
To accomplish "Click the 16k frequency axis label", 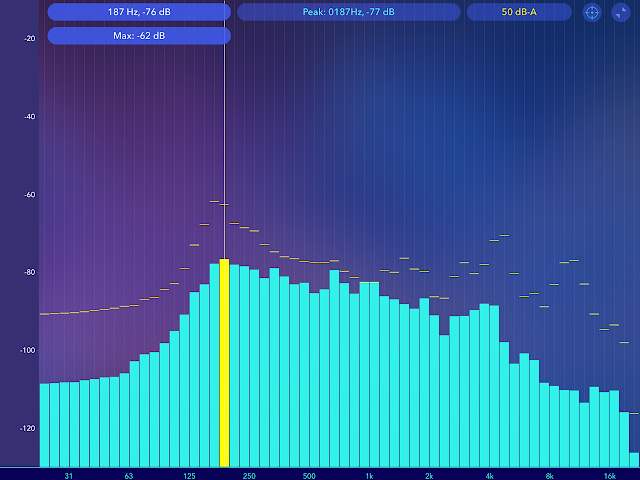I will [x=609, y=476].
